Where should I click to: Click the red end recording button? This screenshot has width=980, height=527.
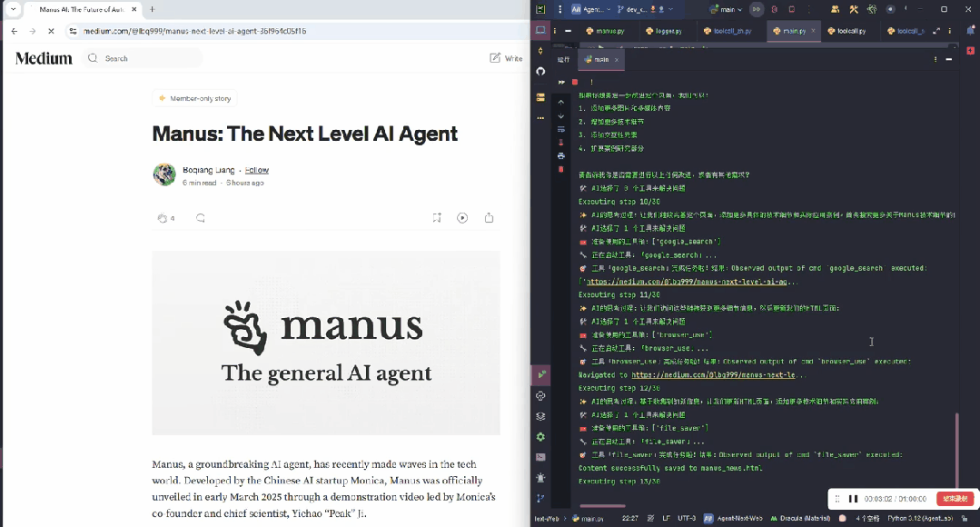955,499
